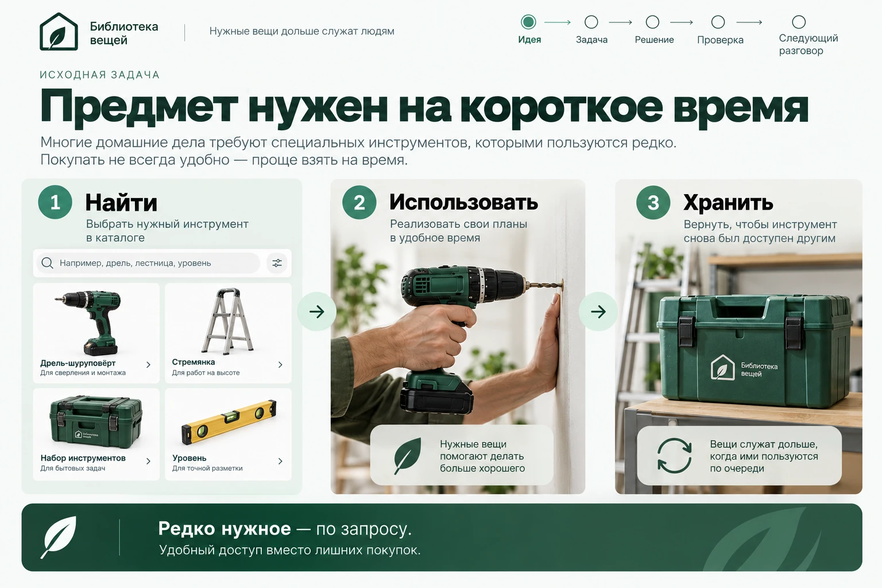
Task: Open search filters with the sliders icon
Action: coord(277,263)
